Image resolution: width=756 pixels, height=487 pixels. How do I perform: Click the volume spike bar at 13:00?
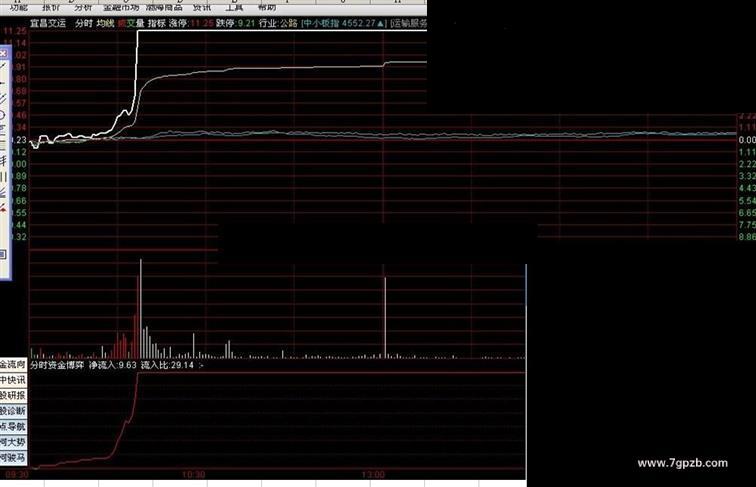[385, 317]
